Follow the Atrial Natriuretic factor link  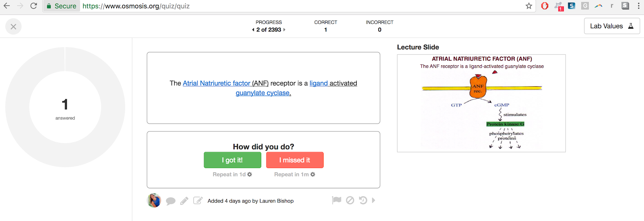click(217, 83)
